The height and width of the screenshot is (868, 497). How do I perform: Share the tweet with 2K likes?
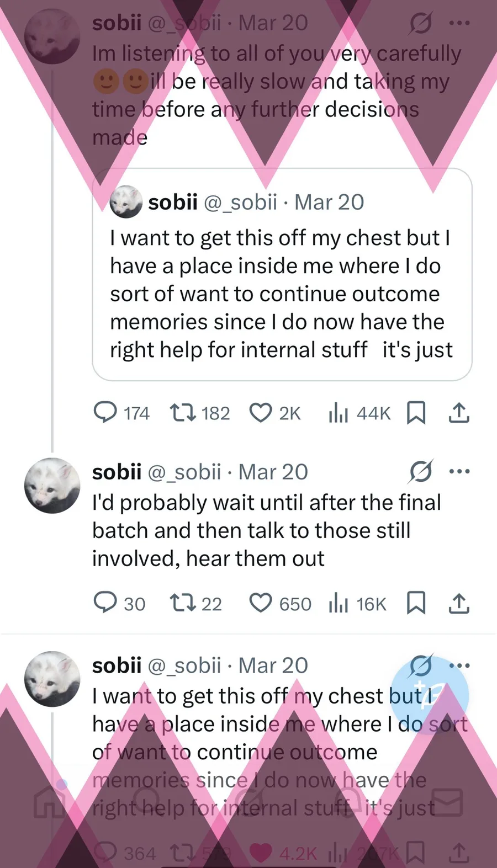(x=459, y=413)
